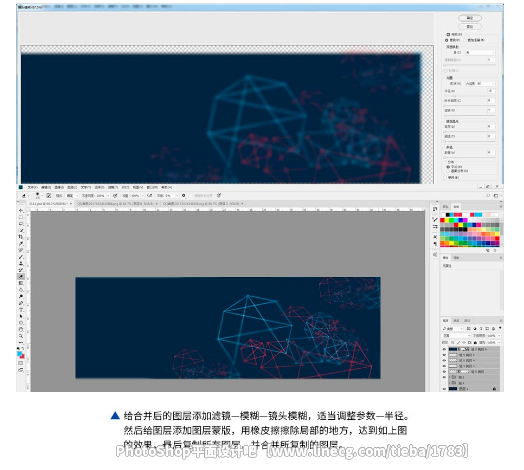Click the airbrush icon in options bar

click(149, 196)
